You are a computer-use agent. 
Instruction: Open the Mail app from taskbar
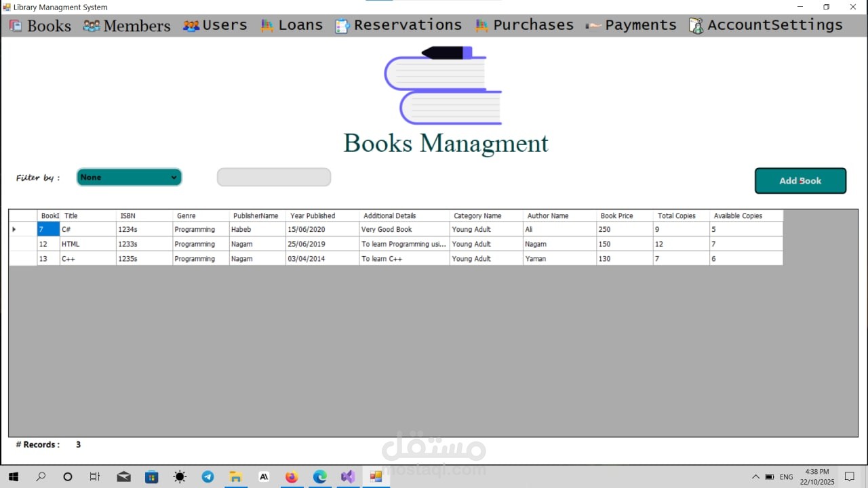pos(123,476)
